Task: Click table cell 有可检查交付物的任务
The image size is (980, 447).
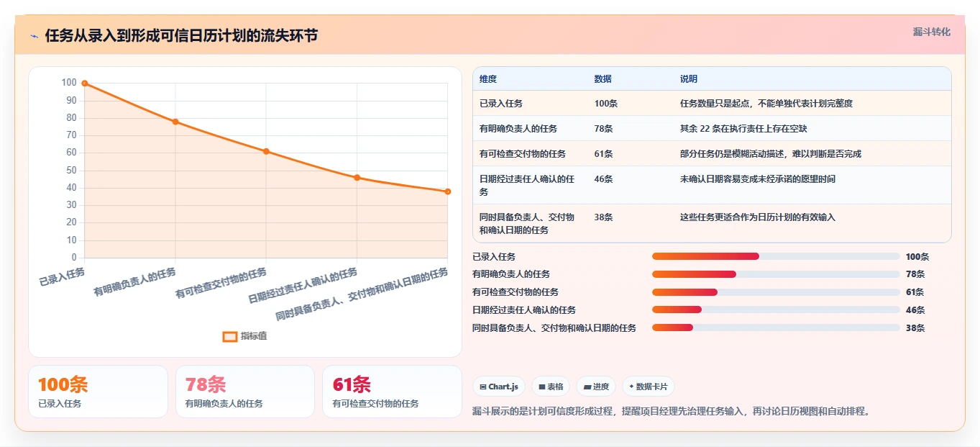Action: click(x=523, y=154)
